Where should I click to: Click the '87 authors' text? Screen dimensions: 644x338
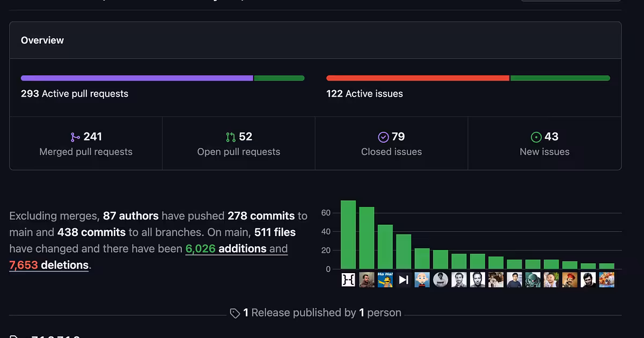coord(131,216)
